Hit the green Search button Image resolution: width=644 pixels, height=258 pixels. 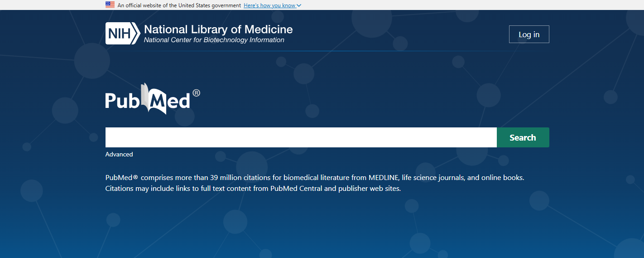click(x=523, y=137)
